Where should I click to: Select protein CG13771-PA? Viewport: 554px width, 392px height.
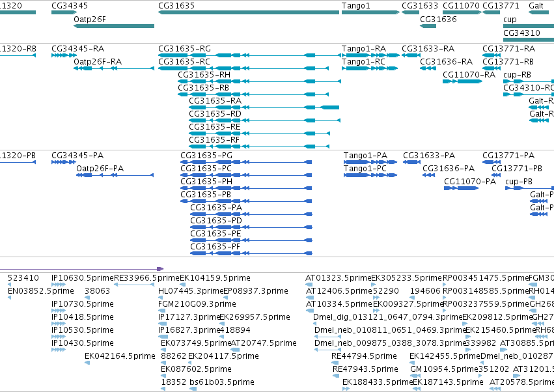click(x=491, y=162)
